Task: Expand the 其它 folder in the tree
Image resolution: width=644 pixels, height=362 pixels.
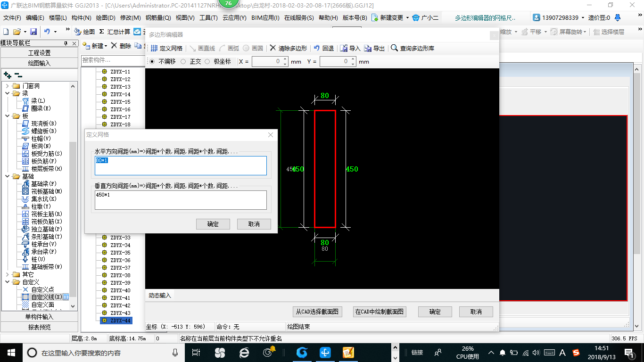Action: point(7,274)
